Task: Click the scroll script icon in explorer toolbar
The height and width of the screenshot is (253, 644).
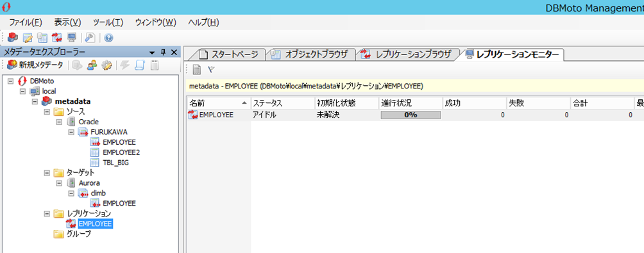Action: (139, 65)
